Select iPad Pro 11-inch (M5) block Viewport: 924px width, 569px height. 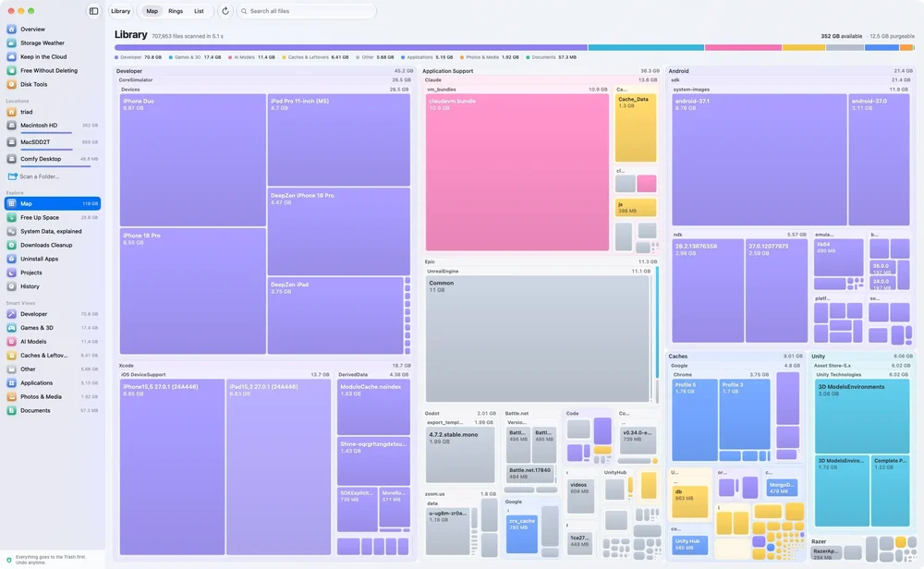coord(339,140)
